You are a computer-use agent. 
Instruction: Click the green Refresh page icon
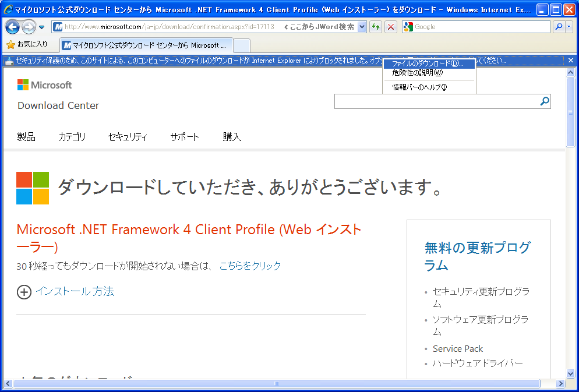[376, 27]
